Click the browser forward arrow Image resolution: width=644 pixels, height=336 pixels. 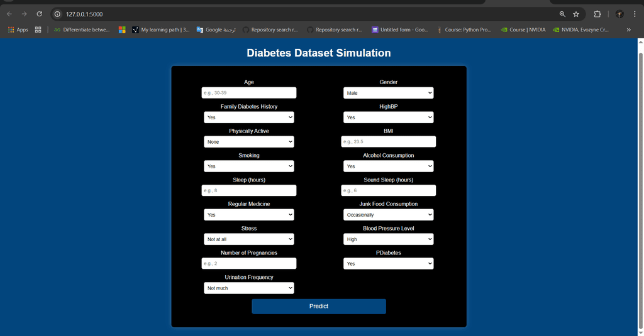click(25, 14)
